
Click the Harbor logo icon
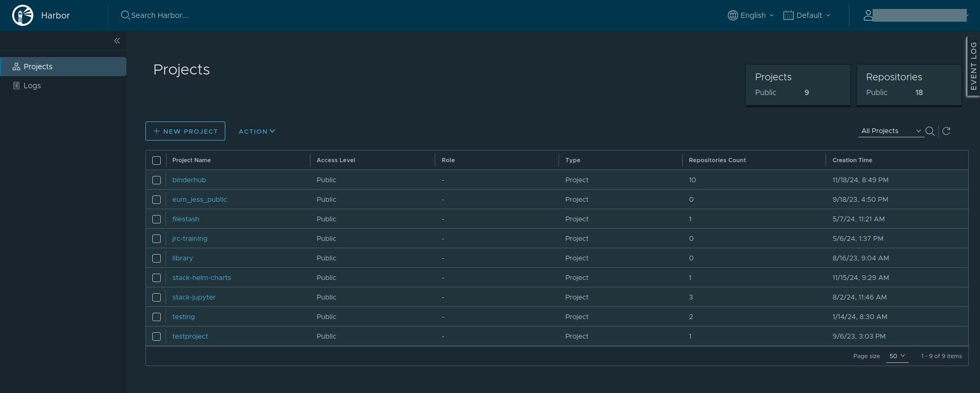tap(23, 15)
